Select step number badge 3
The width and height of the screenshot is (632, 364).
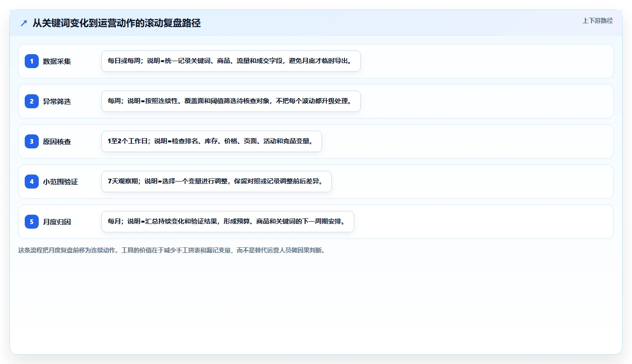32,141
